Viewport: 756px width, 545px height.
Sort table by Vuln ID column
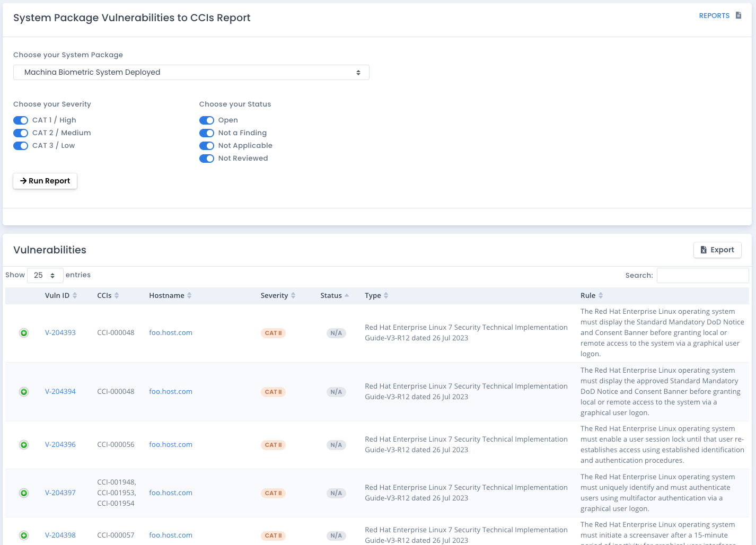click(x=61, y=295)
